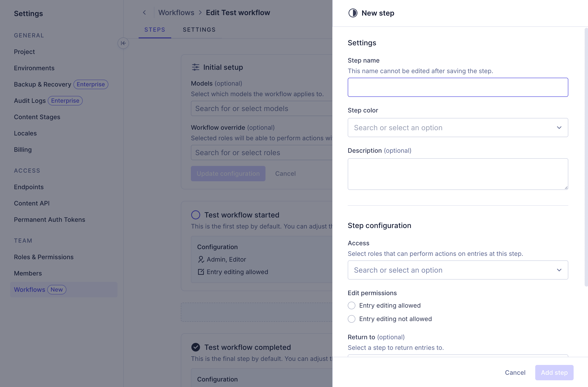Screen dimensions: 588x387
Task: Open Roles & Permissions in sidebar
Action: [x=44, y=257]
